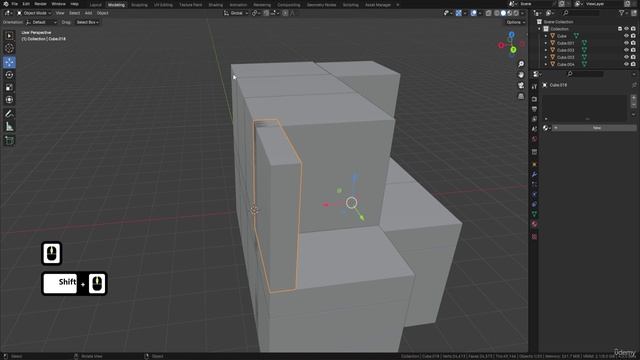Activate the Move tool

(x=9, y=62)
